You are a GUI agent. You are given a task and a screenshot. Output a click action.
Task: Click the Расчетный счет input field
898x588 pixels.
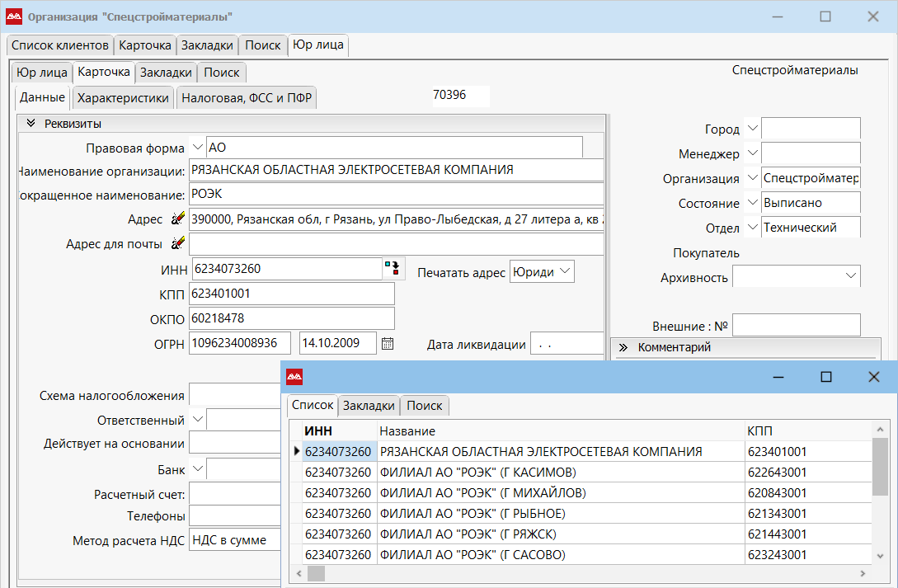click(235, 494)
